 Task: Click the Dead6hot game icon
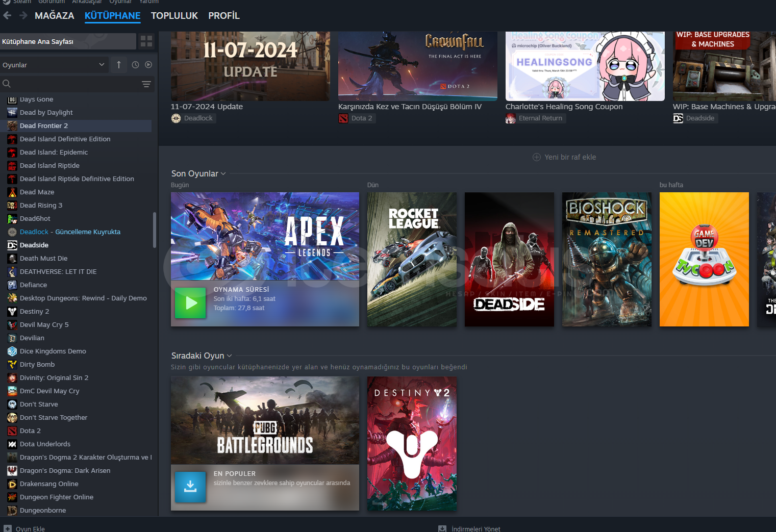pyautogui.click(x=12, y=219)
